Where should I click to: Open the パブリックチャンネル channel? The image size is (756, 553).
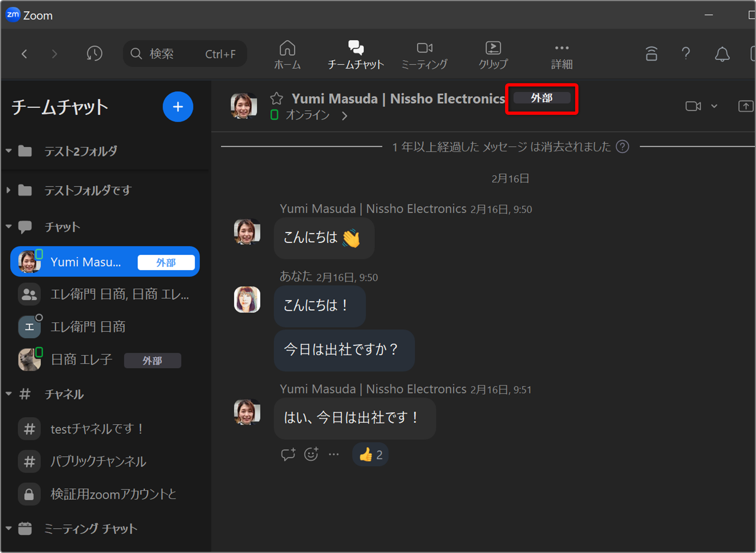tap(105, 461)
